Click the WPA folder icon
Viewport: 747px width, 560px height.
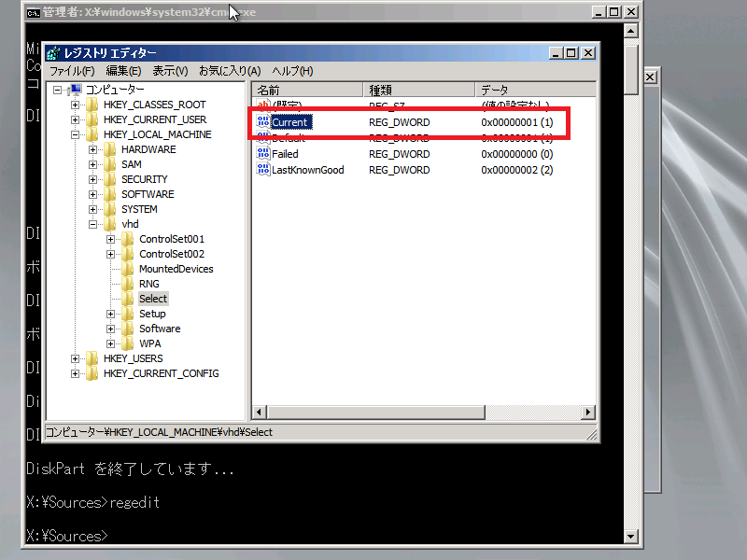(128, 343)
